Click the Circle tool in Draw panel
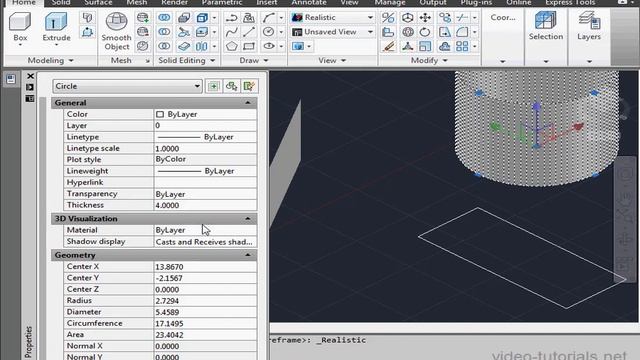This screenshot has width=640, height=360. click(269, 32)
